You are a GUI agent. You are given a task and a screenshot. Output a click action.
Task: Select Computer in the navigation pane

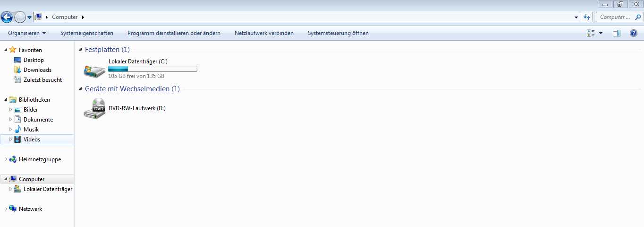pos(32,179)
